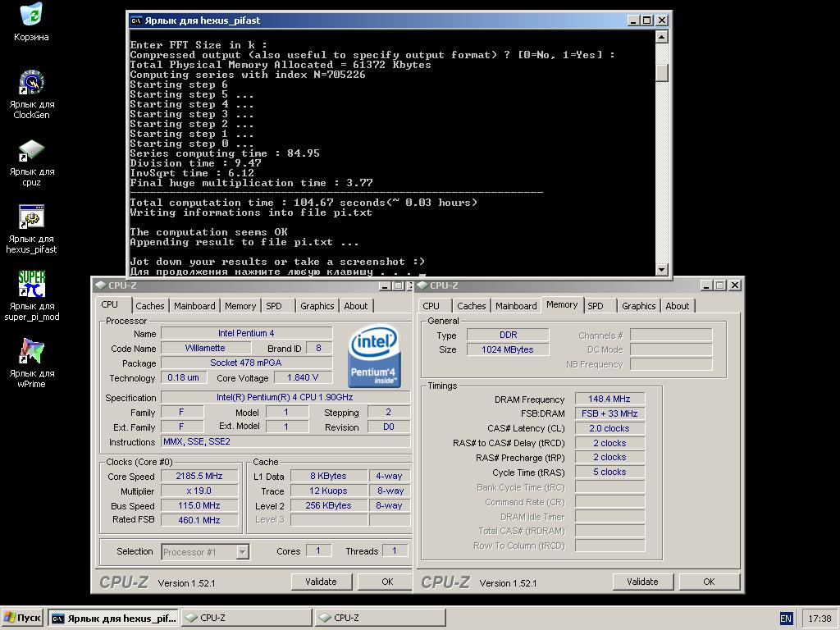
Task: Click OK in right CPU-Z window
Action: pyautogui.click(x=710, y=582)
